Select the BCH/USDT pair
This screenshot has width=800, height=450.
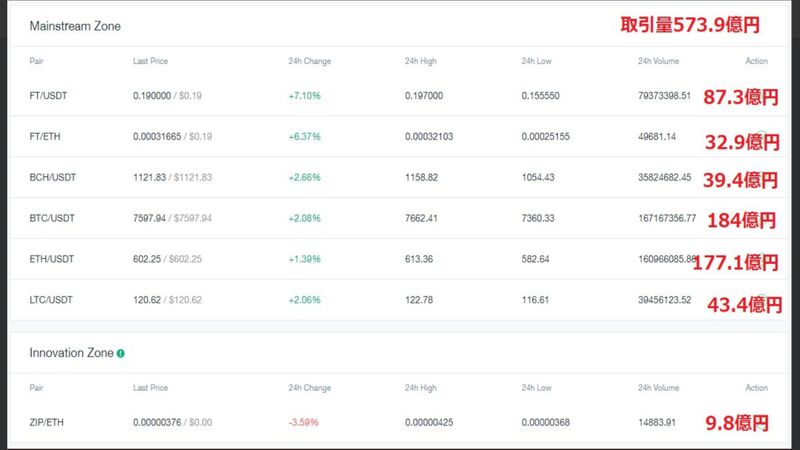pyautogui.click(x=53, y=177)
